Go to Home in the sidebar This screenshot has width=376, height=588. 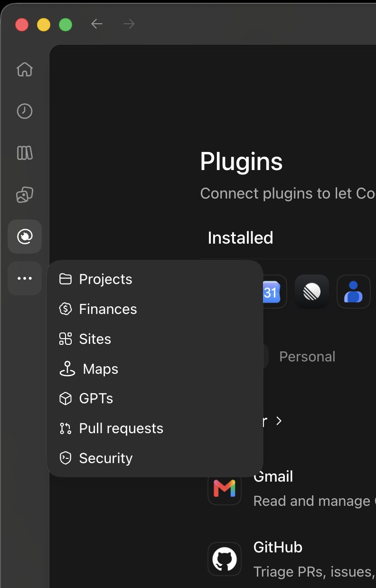pos(25,69)
